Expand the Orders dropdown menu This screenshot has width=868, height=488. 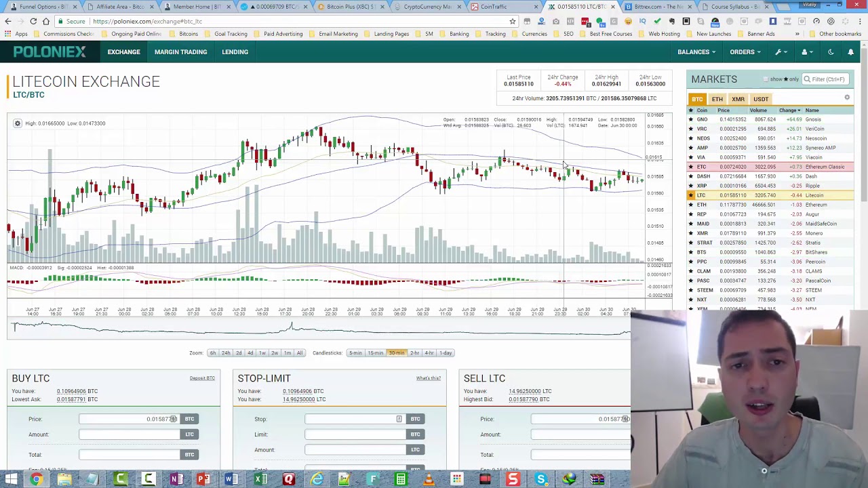coord(745,52)
